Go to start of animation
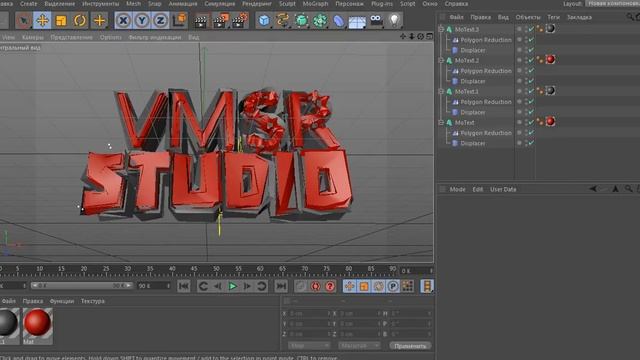Screen dimensions: 640x360 click(x=184, y=287)
